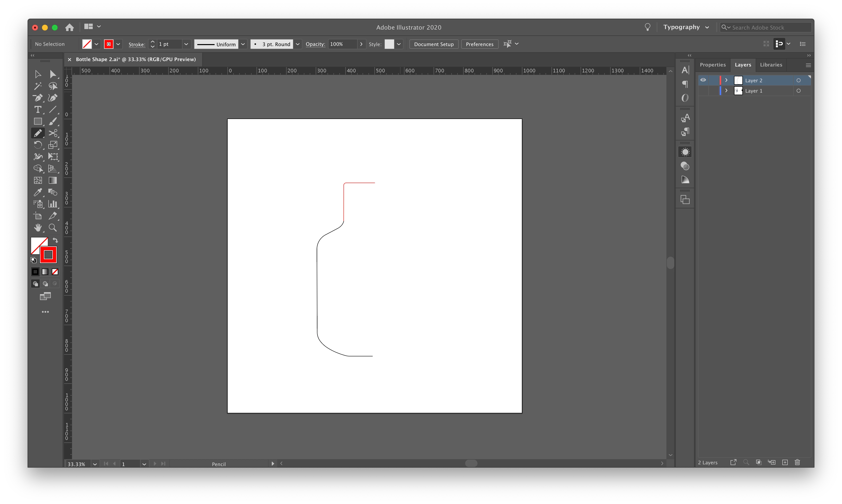This screenshot has height=504, width=842.
Task: Switch to the Libraries tab
Action: 771,65
